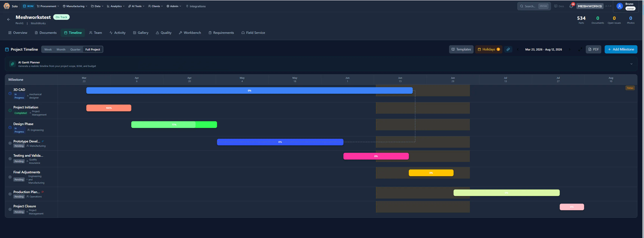The height and width of the screenshot is (238, 644).
Task: Click the Final Adjustments pending circle icon
Action: 10,177
